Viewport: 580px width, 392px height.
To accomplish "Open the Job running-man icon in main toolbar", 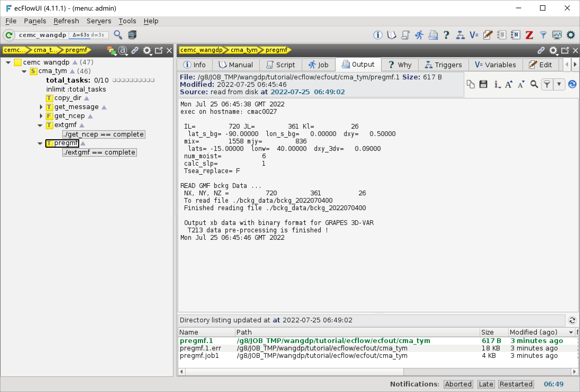I will tap(419, 35).
